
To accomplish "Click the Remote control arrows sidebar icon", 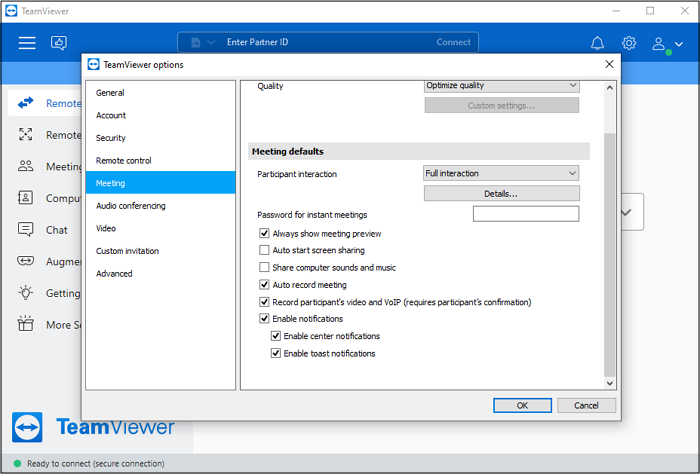I will tap(27, 102).
